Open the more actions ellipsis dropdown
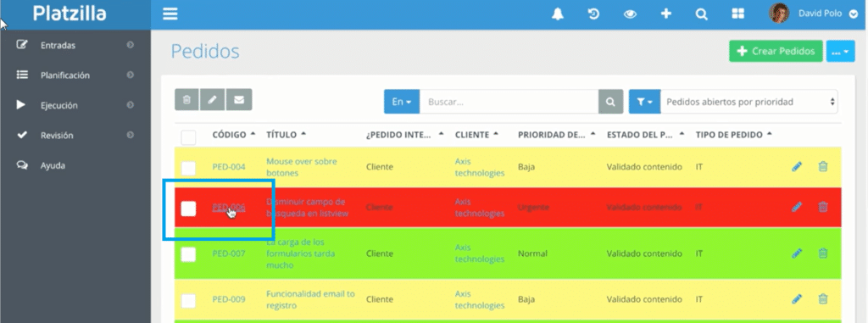This screenshot has width=868, height=323. 840,52
